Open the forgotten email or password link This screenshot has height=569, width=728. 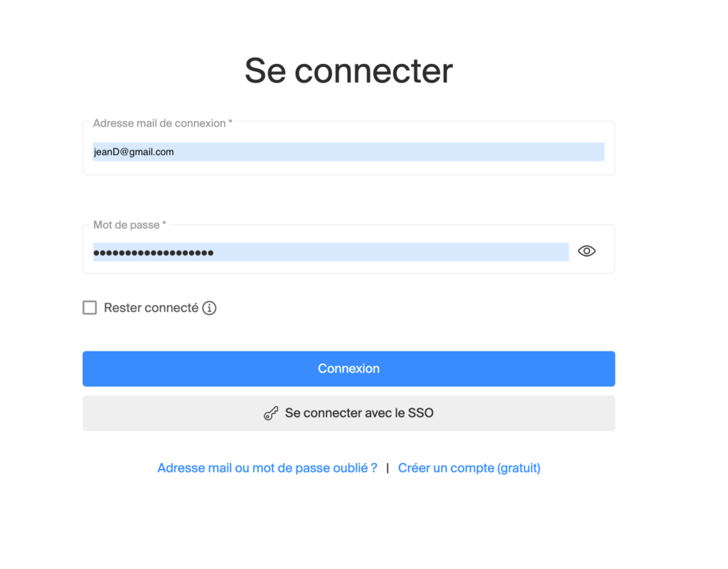point(267,468)
